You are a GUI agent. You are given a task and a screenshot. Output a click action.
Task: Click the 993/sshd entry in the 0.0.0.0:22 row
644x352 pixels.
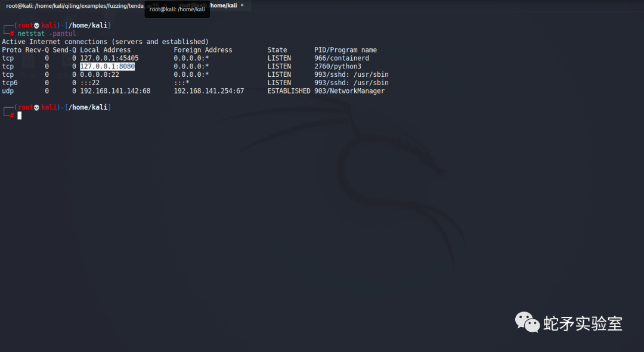351,74
